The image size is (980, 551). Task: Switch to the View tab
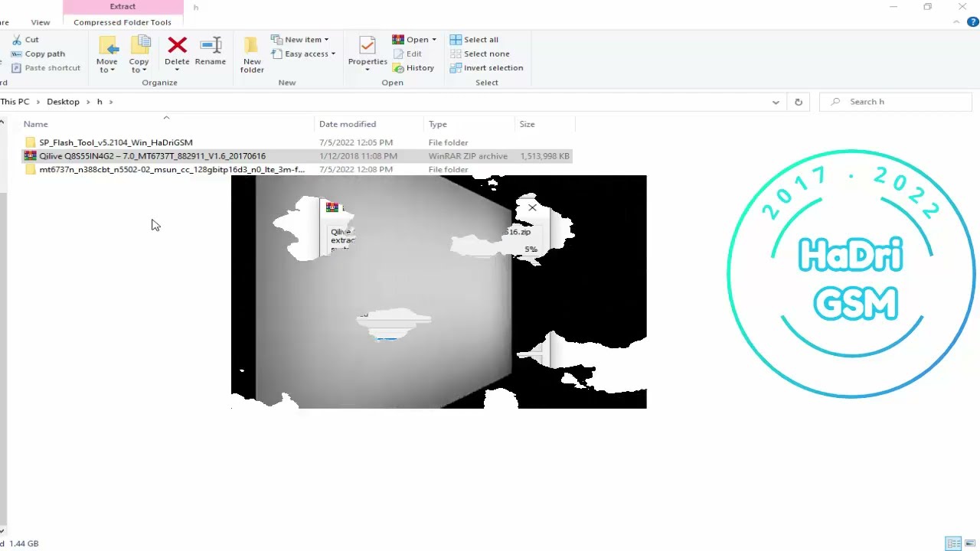click(x=41, y=22)
